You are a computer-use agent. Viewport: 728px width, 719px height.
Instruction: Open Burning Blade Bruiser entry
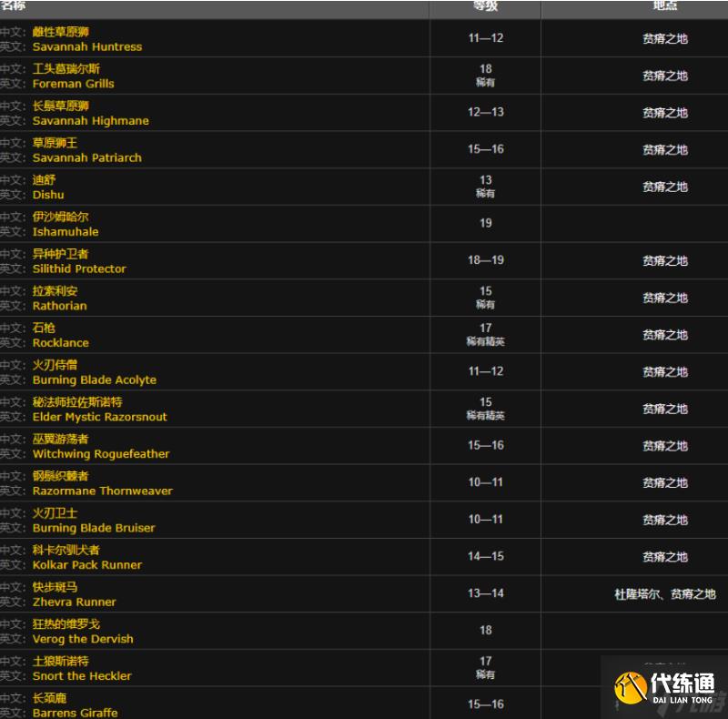[x=94, y=528]
